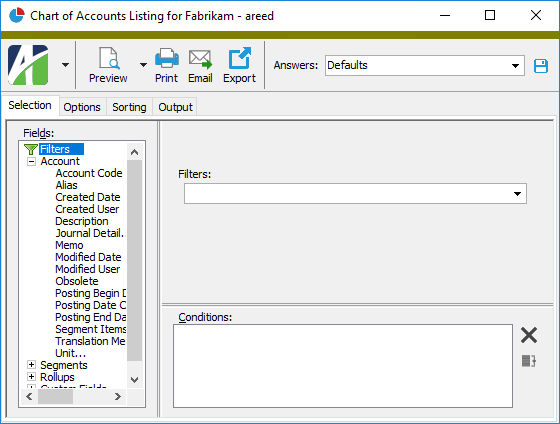The image size is (560, 424).
Task: Switch to the Options tab
Action: (82, 107)
